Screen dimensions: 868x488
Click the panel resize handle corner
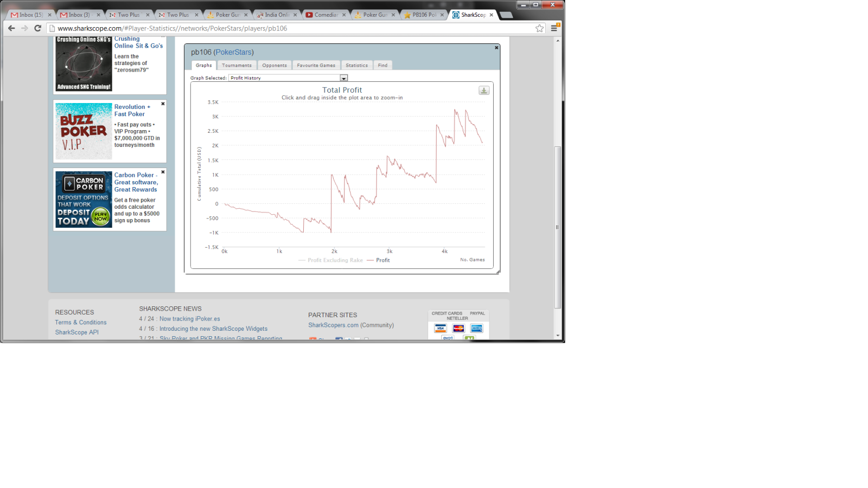click(x=497, y=271)
